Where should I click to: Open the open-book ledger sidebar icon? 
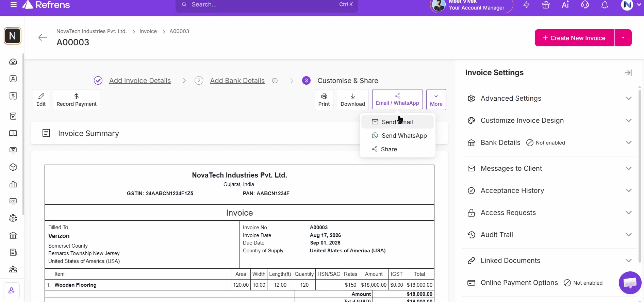pyautogui.click(x=13, y=133)
